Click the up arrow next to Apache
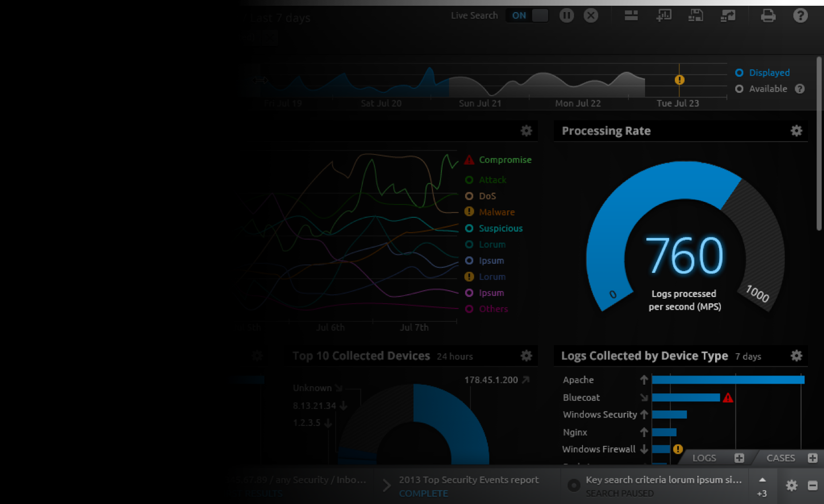The image size is (824, 504). click(x=644, y=380)
